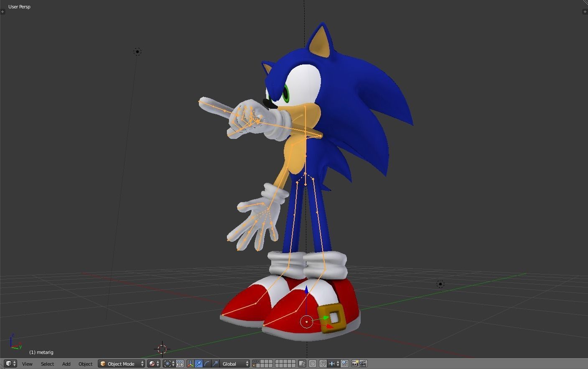Viewport: 588px width, 369px height.
Task: Click the '(1) metarig' object label
Action: 41,352
